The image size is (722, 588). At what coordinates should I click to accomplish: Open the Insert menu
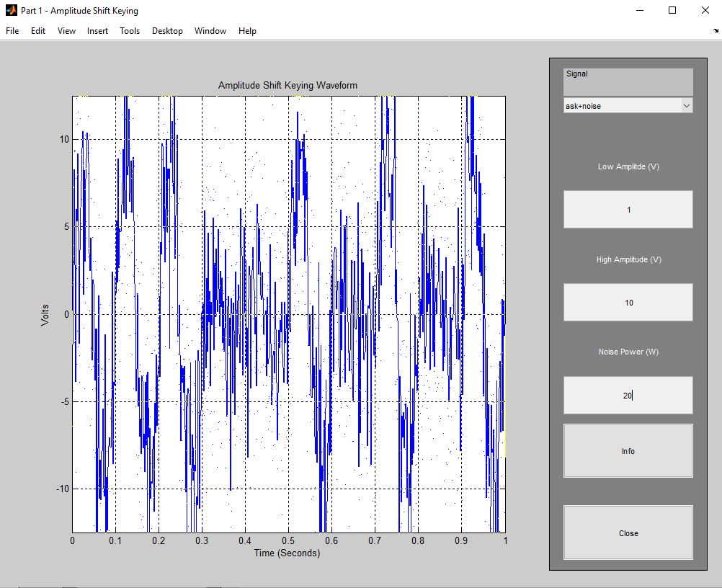[x=97, y=31]
